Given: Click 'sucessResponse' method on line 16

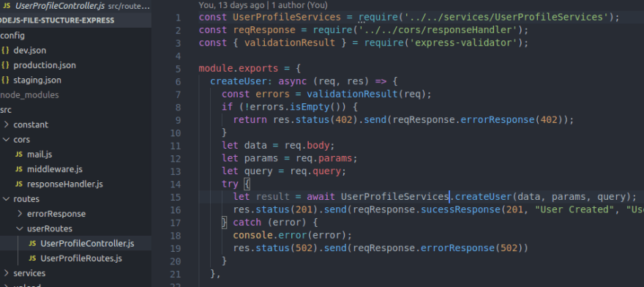Looking at the screenshot, I should pos(460,209).
